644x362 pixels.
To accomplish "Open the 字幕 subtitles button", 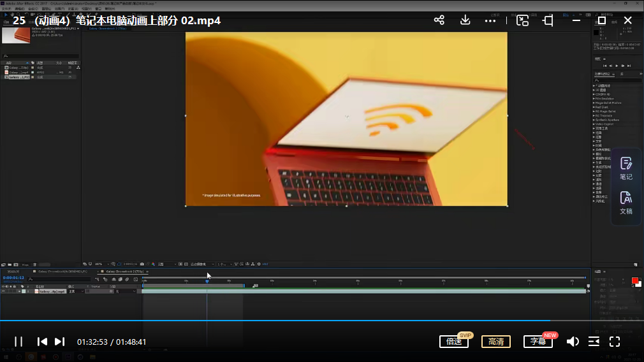I will coord(538,342).
